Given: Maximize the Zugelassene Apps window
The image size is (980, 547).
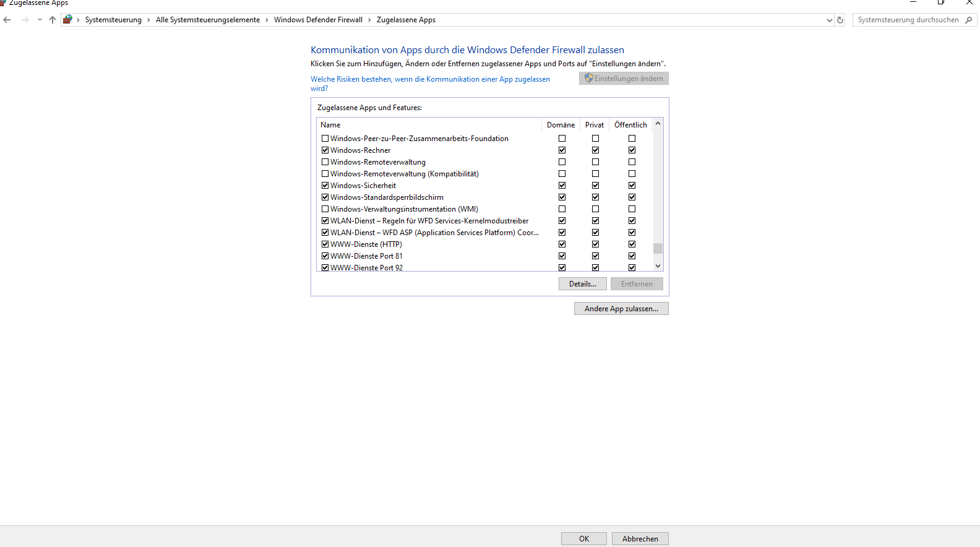Looking at the screenshot, I should click(x=941, y=2).
